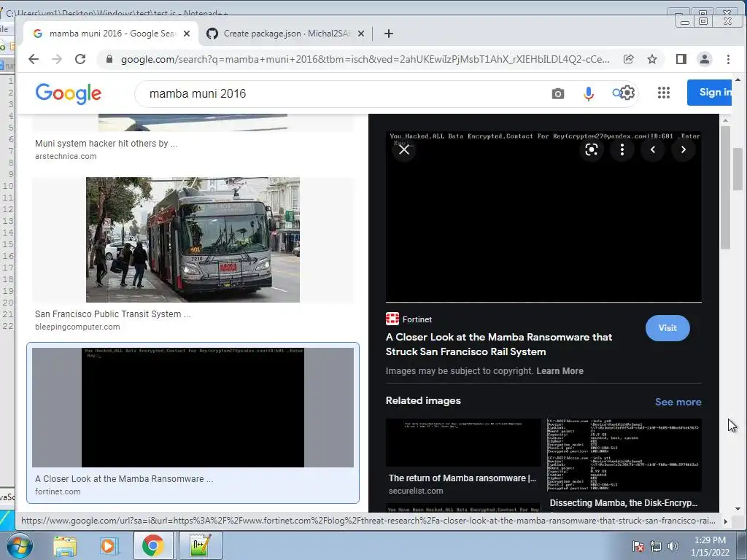Viewport: 747px width, 560px height.
Task: Click the preview panel scrollbar thumb
Action: [x=725, y=187]
